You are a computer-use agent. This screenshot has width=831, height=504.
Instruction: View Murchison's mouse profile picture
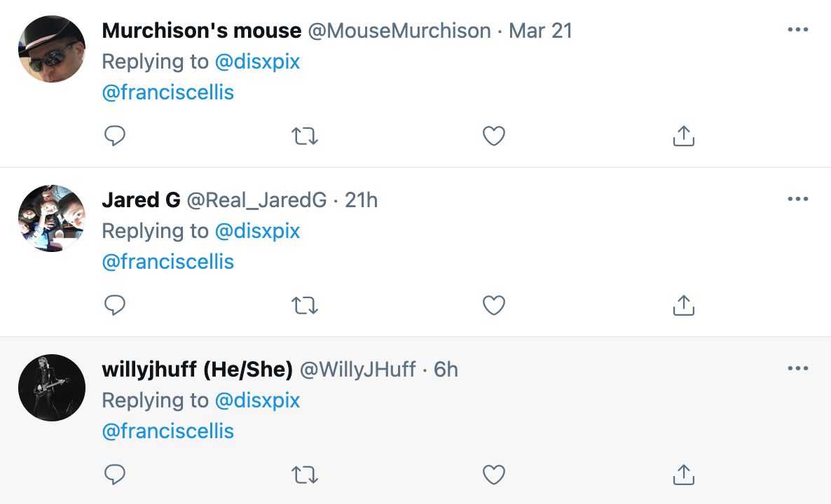[x=52, y=49]
